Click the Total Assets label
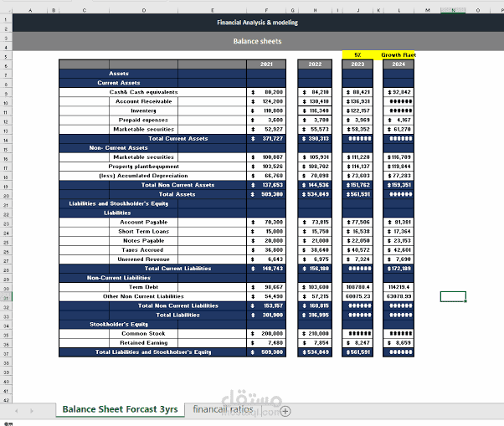Viewport: 504px width, 426px height. (x=177, y=194)
